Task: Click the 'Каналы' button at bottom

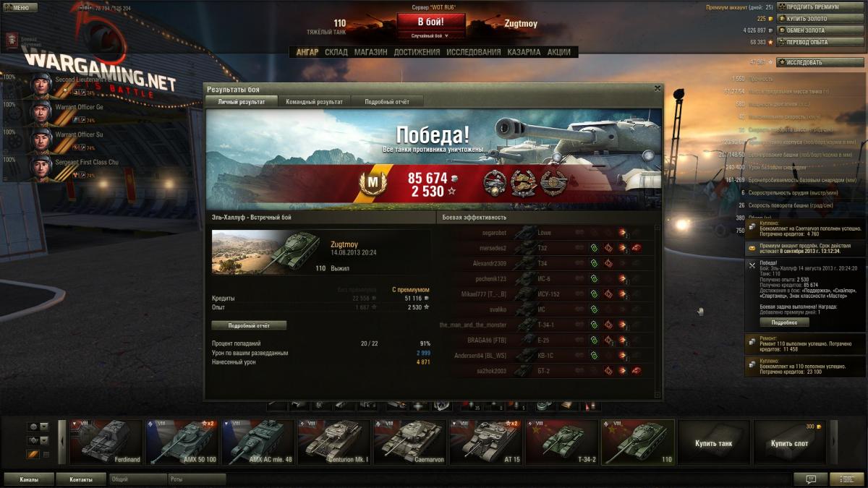Action: [29, 479]
